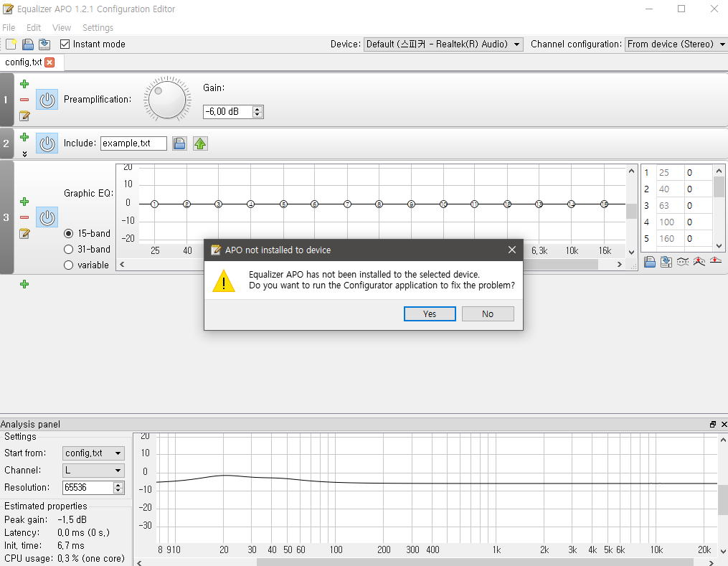Click row 5 frequency 160 cell
Screen dimensions: 728x566
click(670, 239)
